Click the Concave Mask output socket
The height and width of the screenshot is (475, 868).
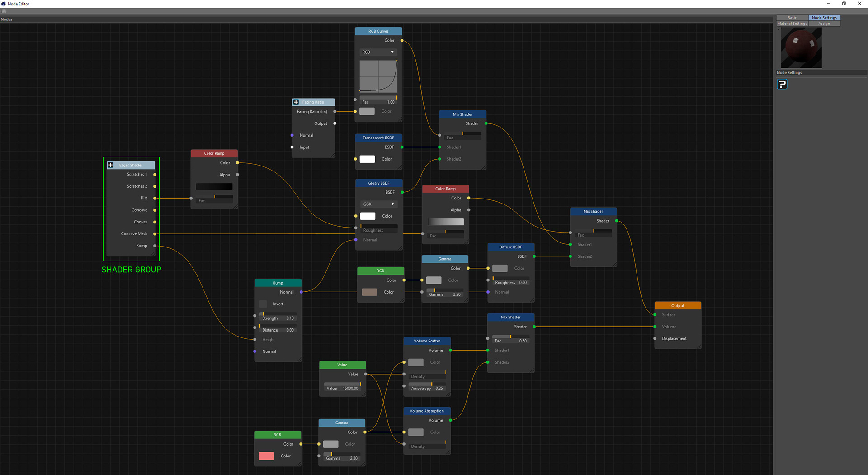(155, 234)
